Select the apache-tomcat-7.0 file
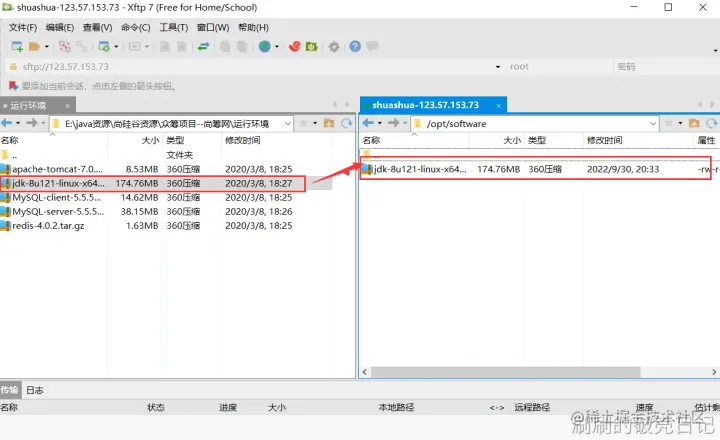This screenshot has width=720, height=440. 165,169
